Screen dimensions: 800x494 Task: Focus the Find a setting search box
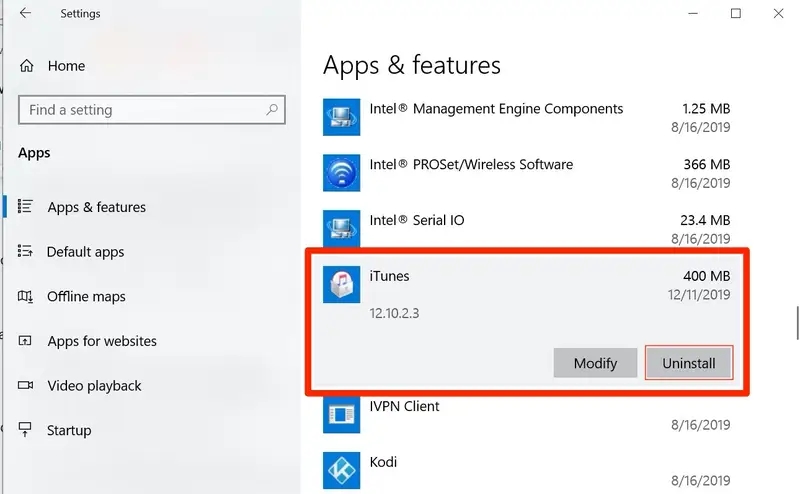pyautogui.click(x=152, y=110)
